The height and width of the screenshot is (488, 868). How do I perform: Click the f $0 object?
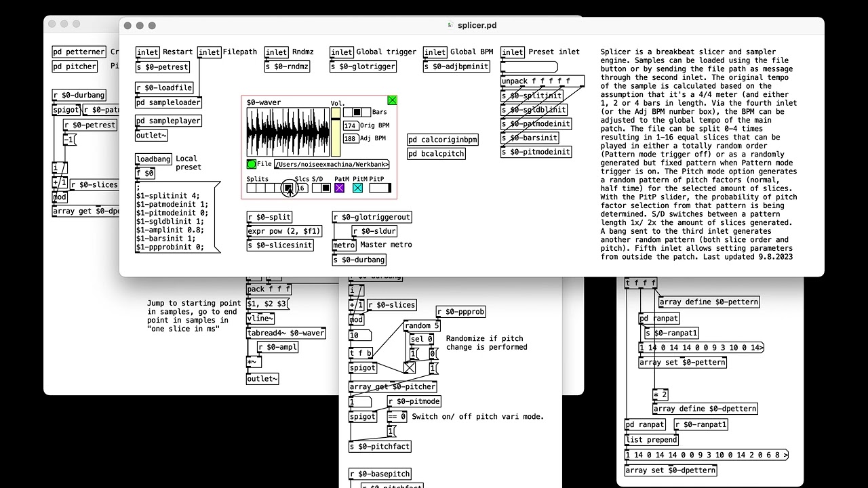(x=146, y=174)
